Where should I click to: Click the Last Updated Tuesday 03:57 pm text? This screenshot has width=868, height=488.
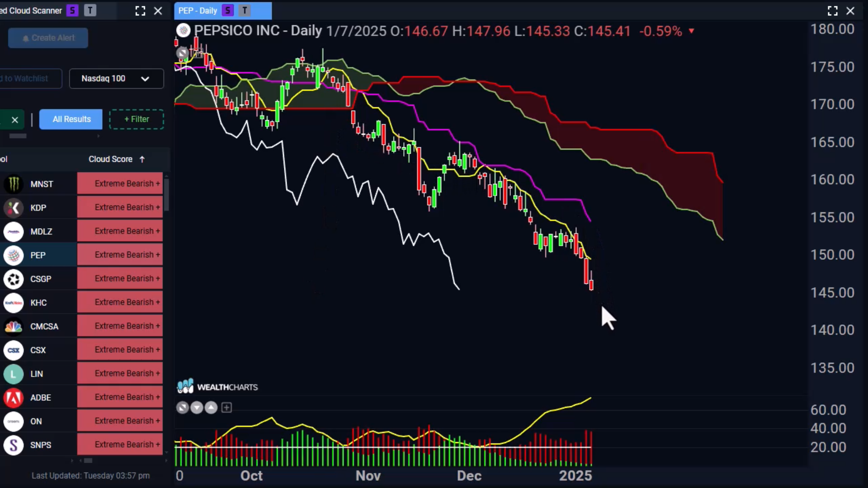90,476
